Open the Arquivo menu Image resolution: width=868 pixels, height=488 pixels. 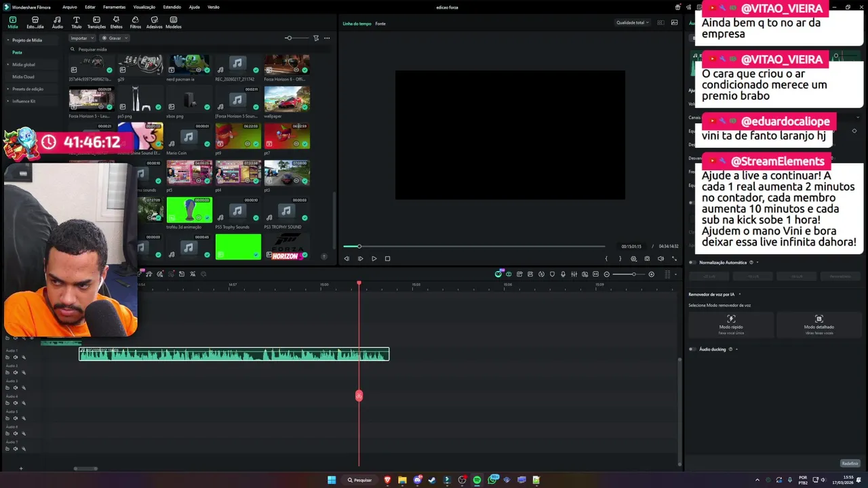[x=69, y=7]
